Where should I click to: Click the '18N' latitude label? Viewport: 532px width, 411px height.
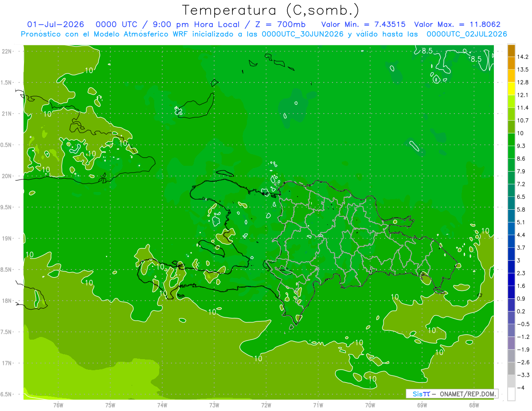click(7, 301)
